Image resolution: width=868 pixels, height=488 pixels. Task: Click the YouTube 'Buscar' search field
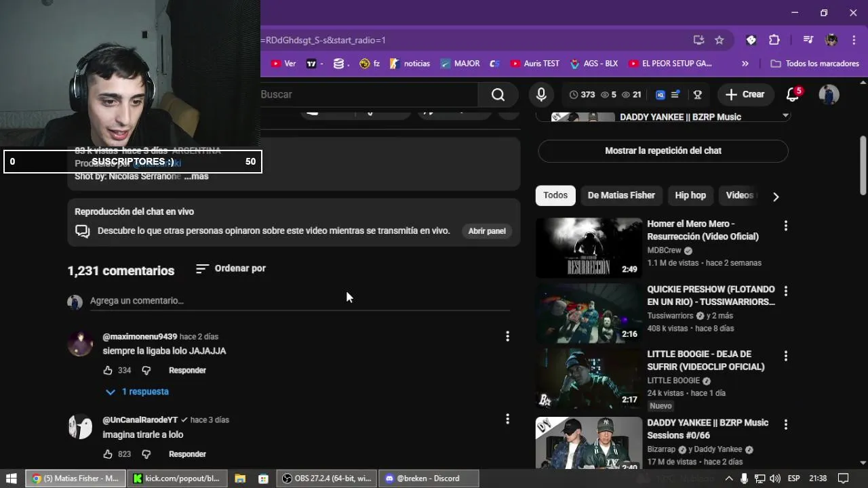(369, 94)
